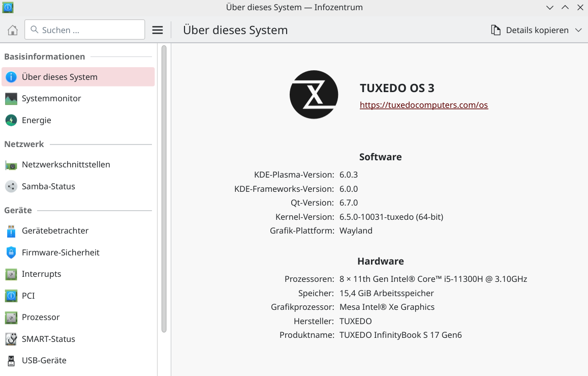Open the hamburger menu button
Image resolution: width=588 pixels, height=376 pixels.
158,30
